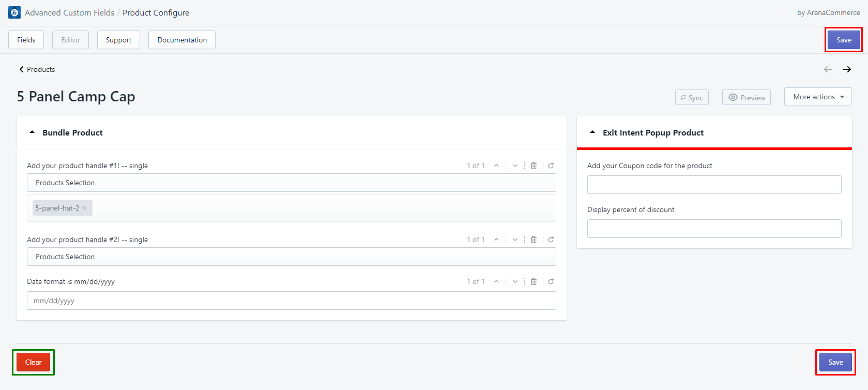Preview the 5 Panel Camp Cap product
This screenshot has height=390, width=868.
click(747, 97)
